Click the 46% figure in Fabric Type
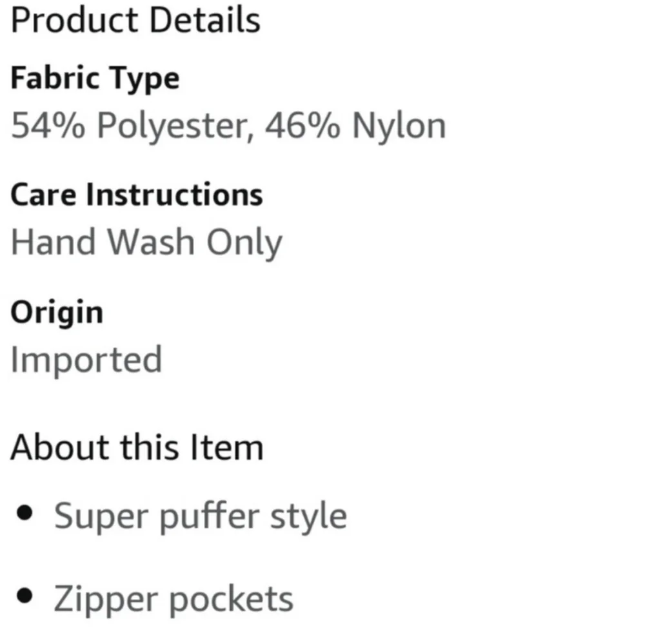Image resolution: width=645 pixels, height=644 pixels. pyautogui.click(x=303, y=126)
